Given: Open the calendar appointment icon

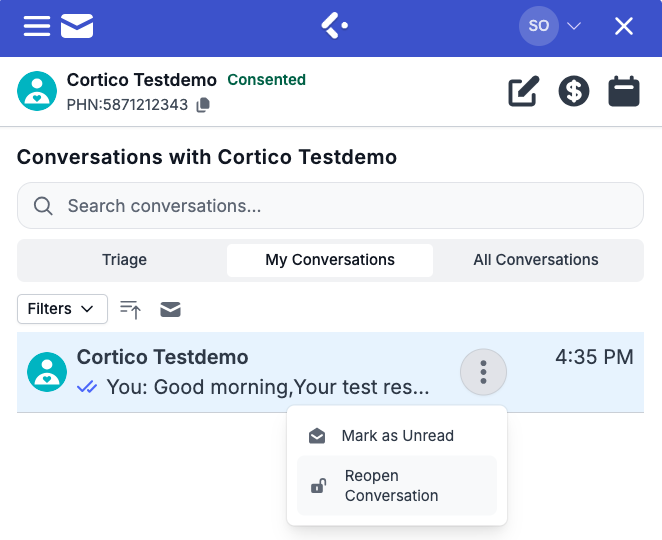Looking at the screenshot, I should point(624,92).
